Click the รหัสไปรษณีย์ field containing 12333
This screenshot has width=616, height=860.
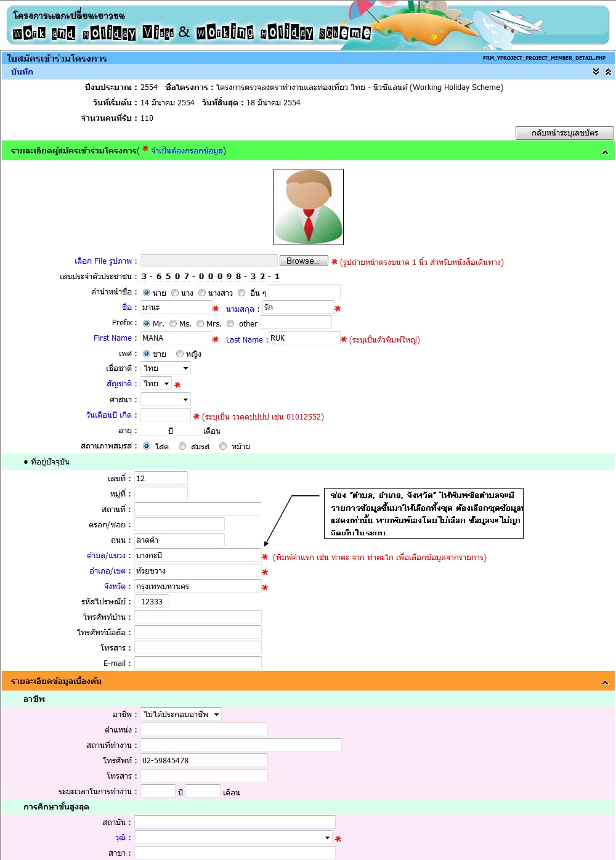(x=152, y=601)
